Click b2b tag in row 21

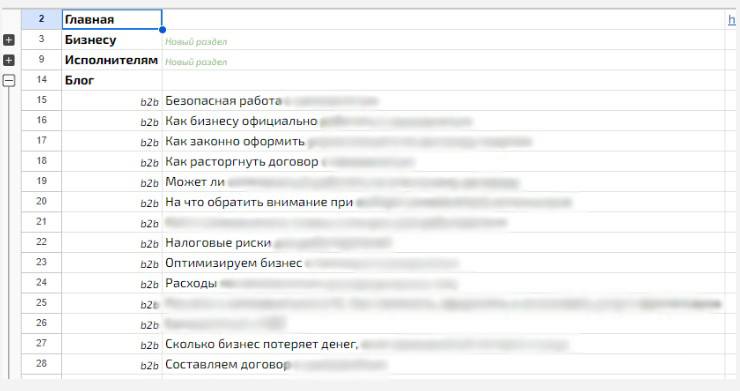click(149, 224)
